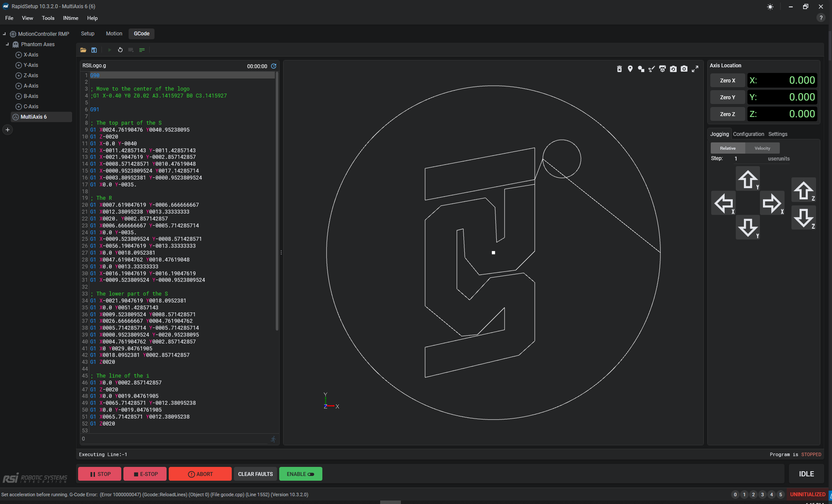832x504 pixels.
Task: Open the Settings tab
Action: point(778,134)
